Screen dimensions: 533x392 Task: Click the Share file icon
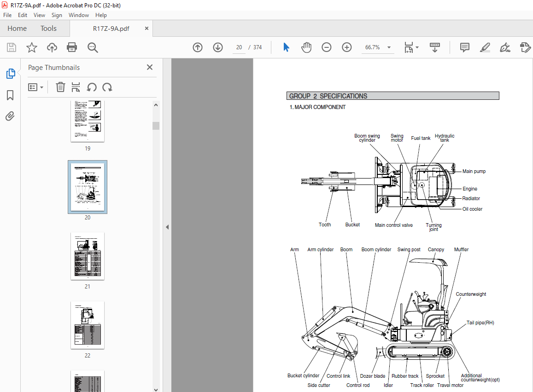point(525,47)
